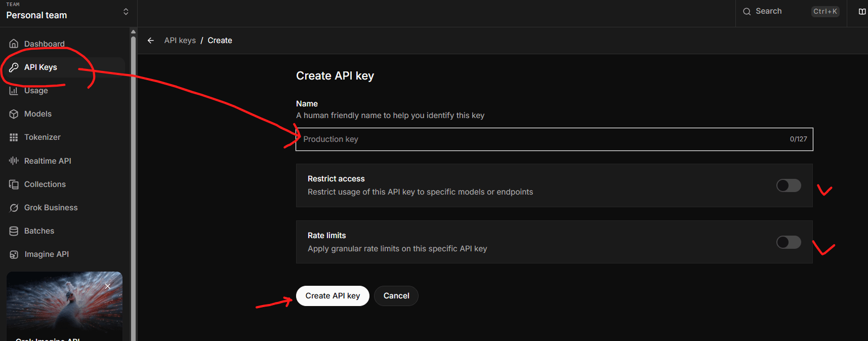
Task: Click the Usage bar chart icon
Action: pos(14,91)
